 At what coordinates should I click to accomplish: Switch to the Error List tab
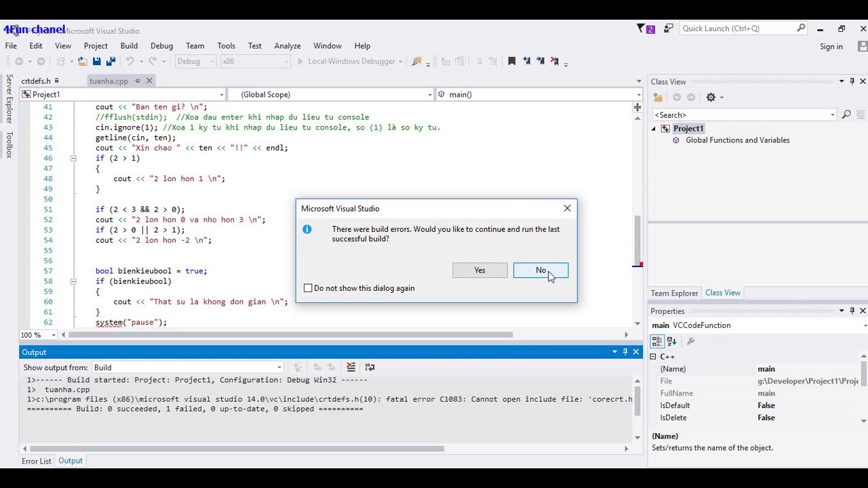[37, 461]
